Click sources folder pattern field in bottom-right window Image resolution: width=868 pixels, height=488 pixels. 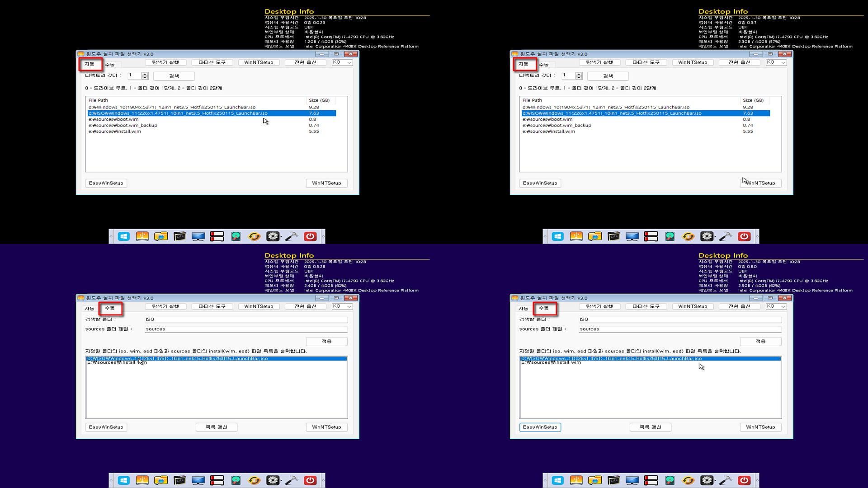[679, 329]
